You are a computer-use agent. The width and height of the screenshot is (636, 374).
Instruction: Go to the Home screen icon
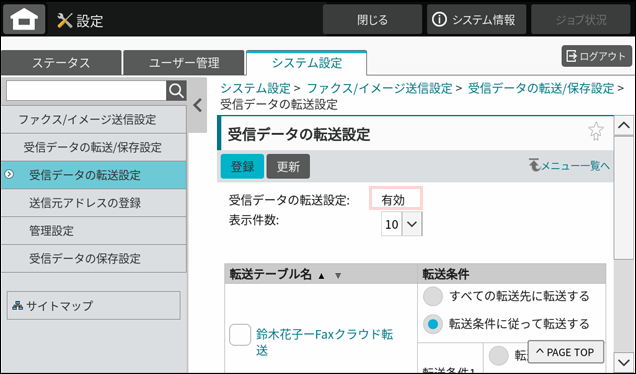click(x=24, y=19)
